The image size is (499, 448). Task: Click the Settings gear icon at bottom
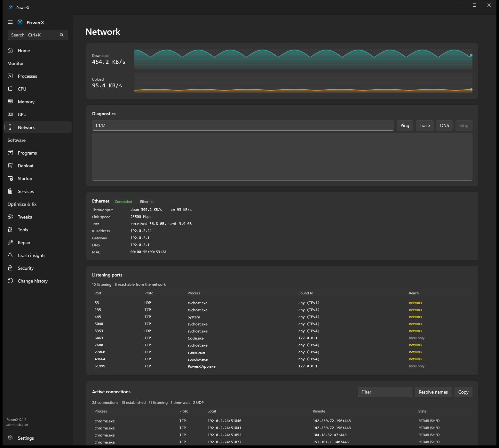(10, 438)
